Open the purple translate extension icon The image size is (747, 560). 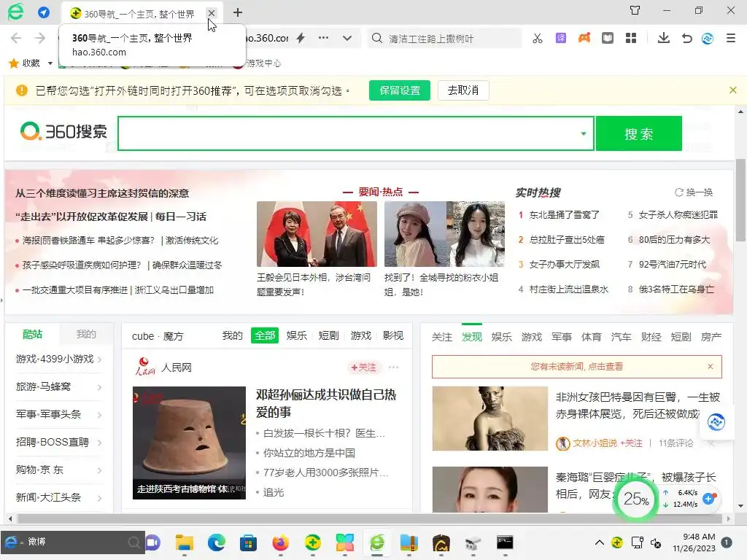[561, 38]
